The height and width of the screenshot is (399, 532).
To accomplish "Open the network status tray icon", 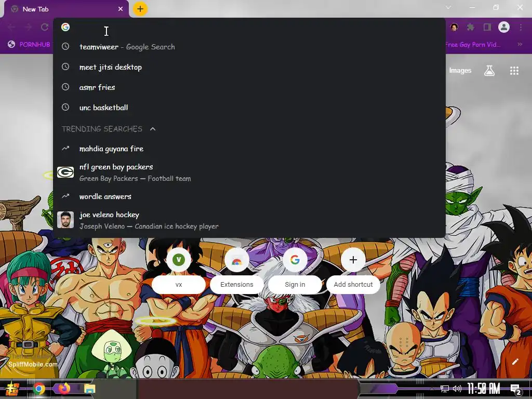I will 445,389.
